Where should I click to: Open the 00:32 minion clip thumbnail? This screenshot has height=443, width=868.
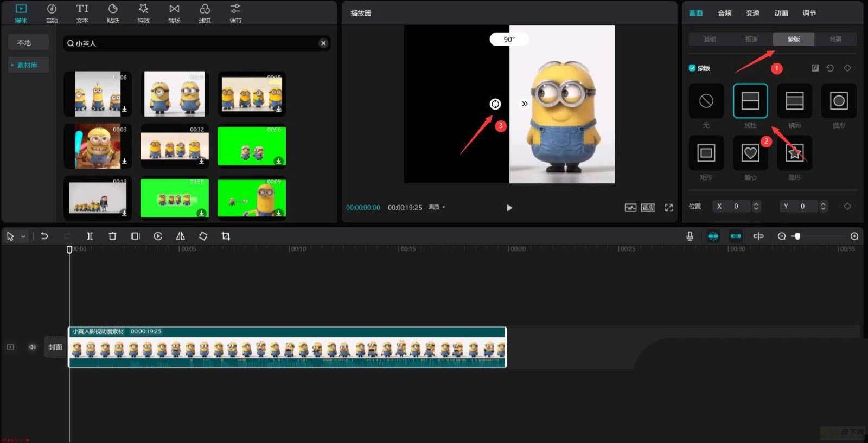(174, 146)
